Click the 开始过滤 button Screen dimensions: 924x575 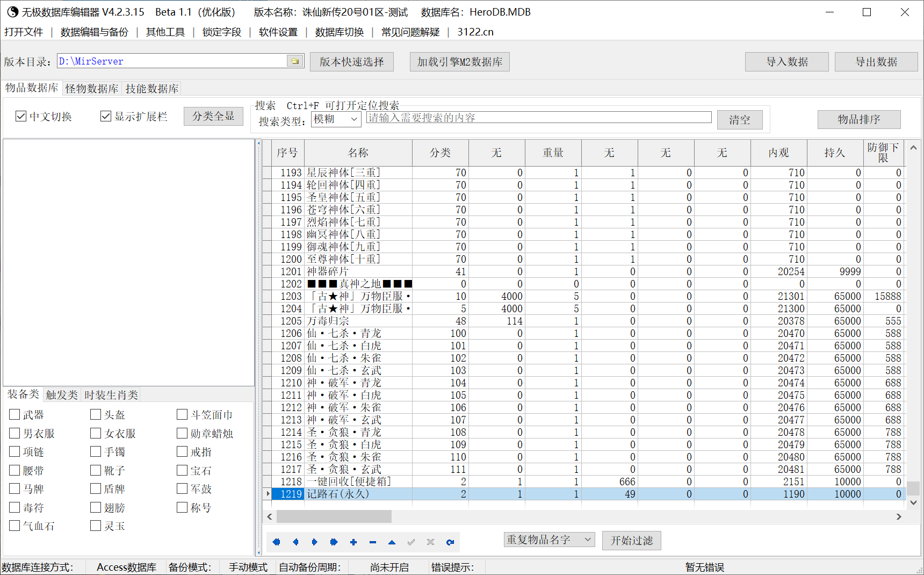tap(632, 541)
